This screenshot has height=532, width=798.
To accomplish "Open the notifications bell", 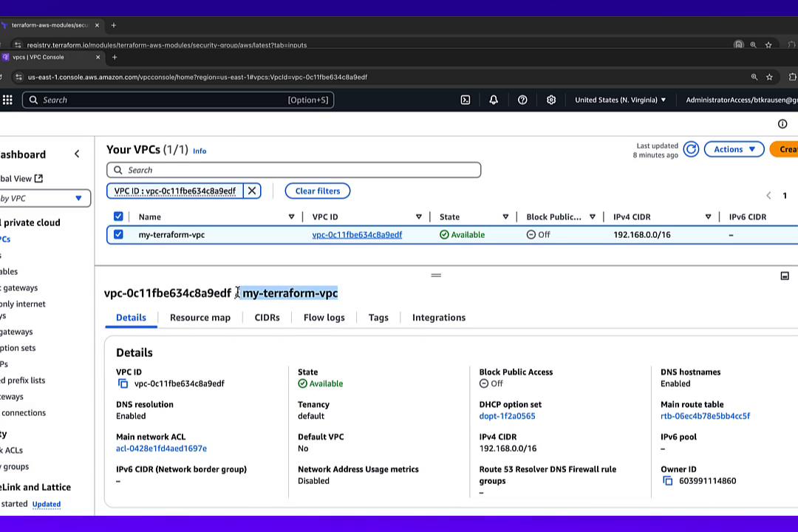I will [493, 100].
